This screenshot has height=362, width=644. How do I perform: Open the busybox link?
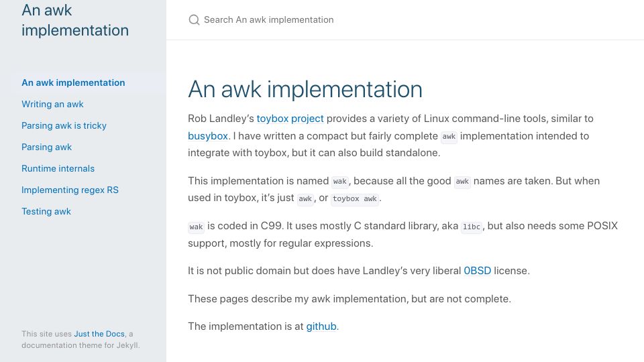click(208, 136)
